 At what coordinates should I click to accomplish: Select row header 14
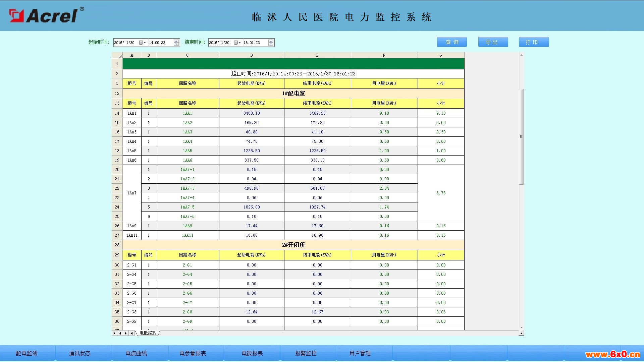coord(117,113)
